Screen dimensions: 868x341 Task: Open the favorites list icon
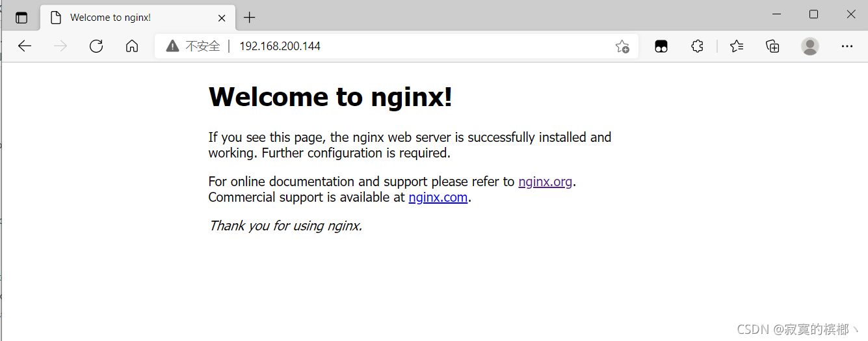tap(737, 46)
